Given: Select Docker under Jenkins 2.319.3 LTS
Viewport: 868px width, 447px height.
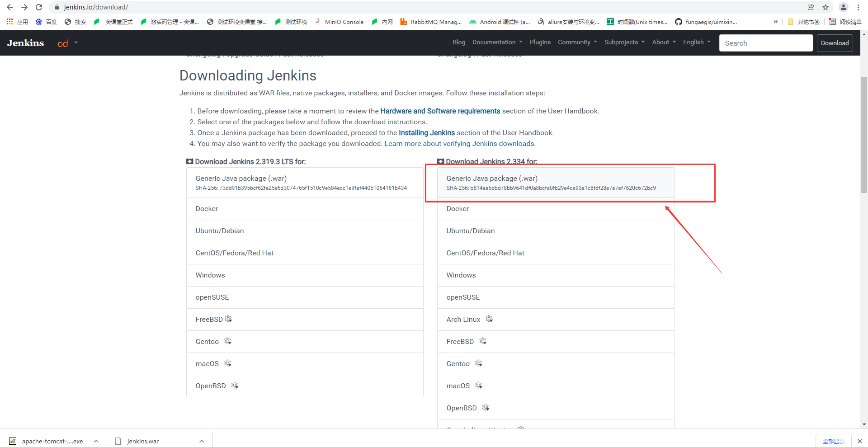Looking at the screenshot, I should (x=305, y=209).
